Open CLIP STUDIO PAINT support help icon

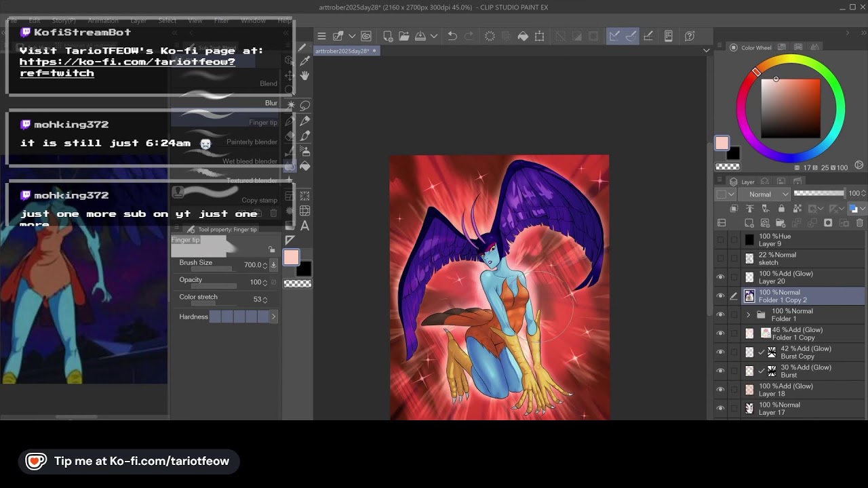690,36
